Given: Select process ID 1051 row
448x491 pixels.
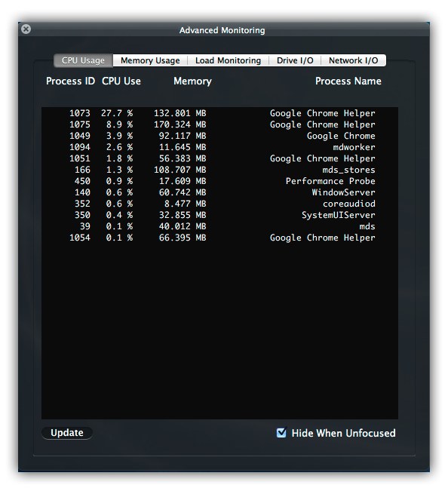Looking at the screenshot, I should coord(219,158).
